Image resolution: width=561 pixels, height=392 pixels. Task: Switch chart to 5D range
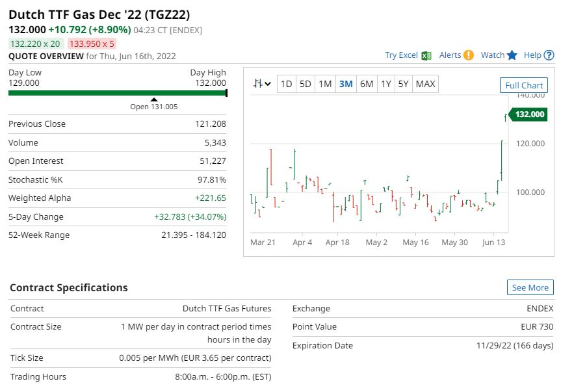[306, 84]
